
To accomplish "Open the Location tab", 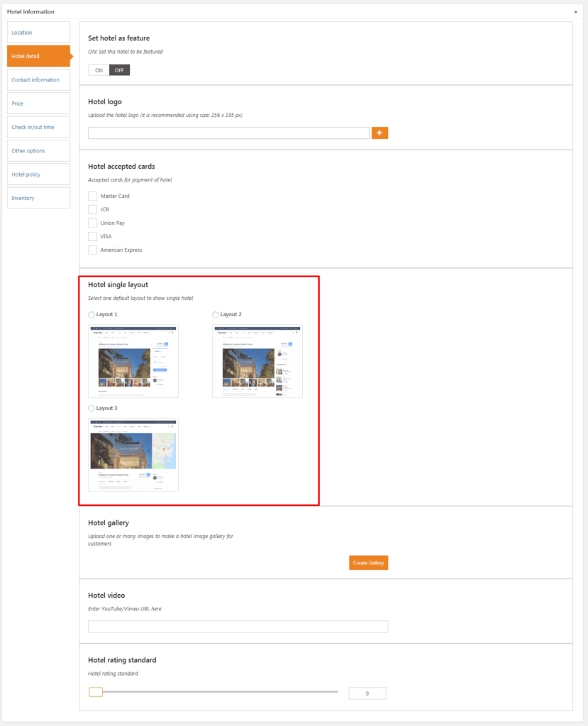I will coord(38,33).
